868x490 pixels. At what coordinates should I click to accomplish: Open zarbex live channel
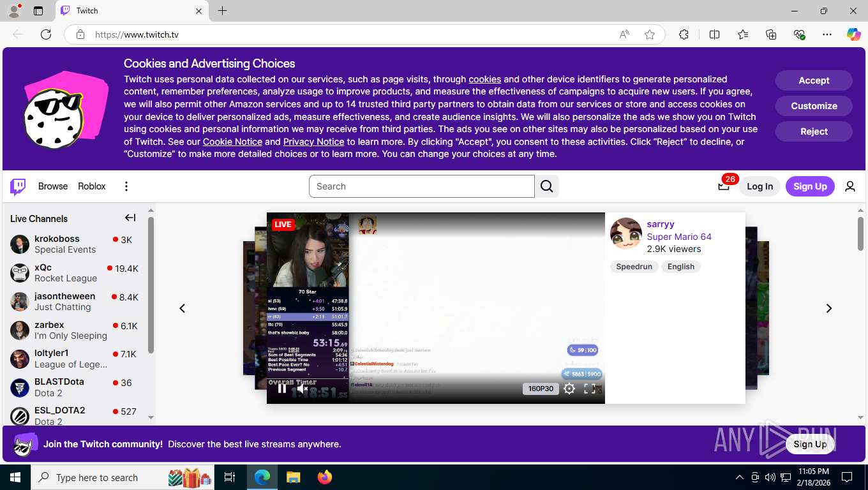[74, 330]
